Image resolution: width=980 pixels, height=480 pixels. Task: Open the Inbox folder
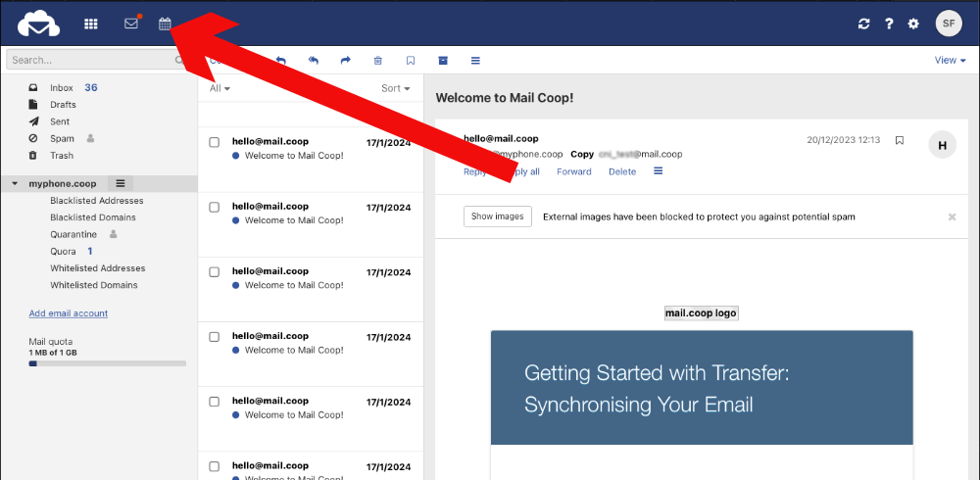62,88
